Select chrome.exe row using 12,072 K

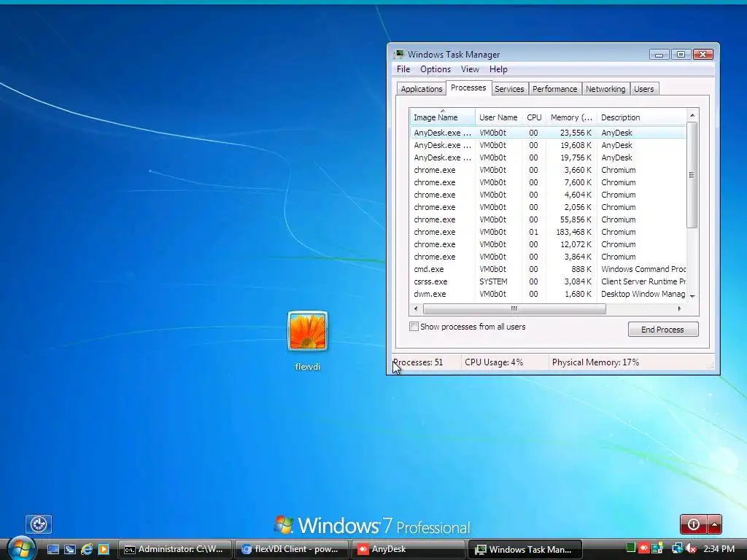pos(548,244)
